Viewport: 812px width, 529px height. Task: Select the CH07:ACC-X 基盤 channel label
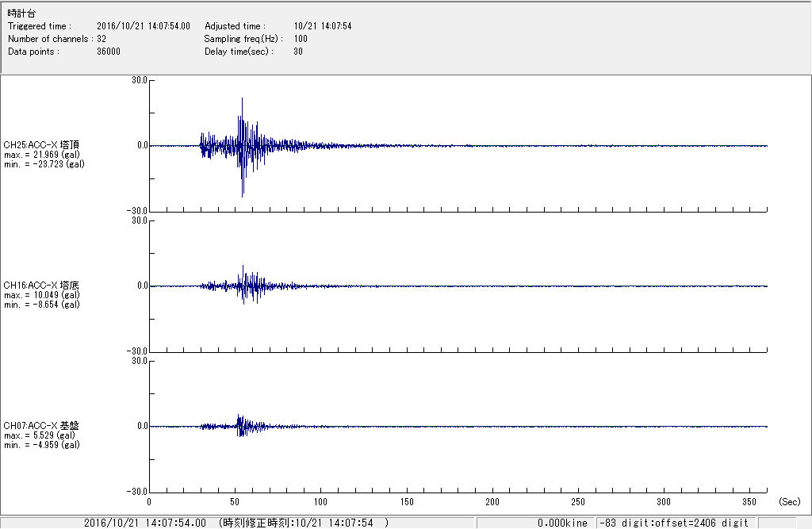click(x=41, y=426)
